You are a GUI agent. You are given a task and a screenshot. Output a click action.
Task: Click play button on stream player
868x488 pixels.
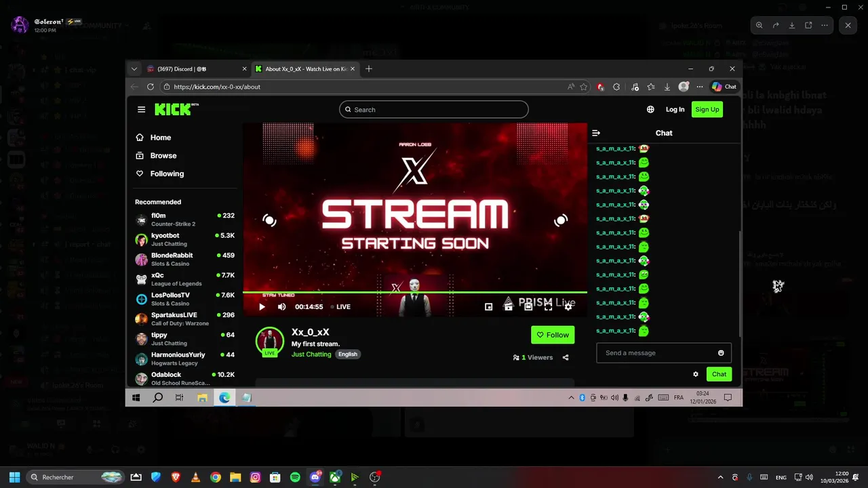pyautogui.click(x=262, y=306)
